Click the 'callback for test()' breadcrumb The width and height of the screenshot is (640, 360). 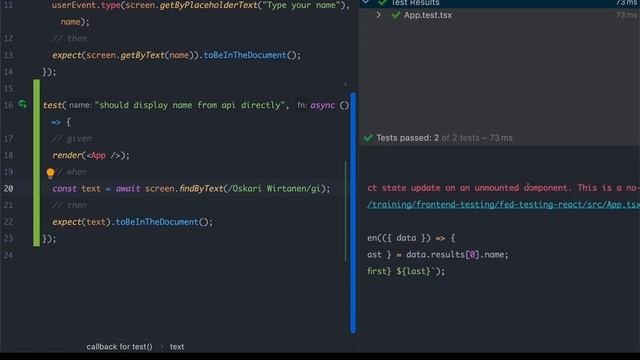[x=119, y=347]
